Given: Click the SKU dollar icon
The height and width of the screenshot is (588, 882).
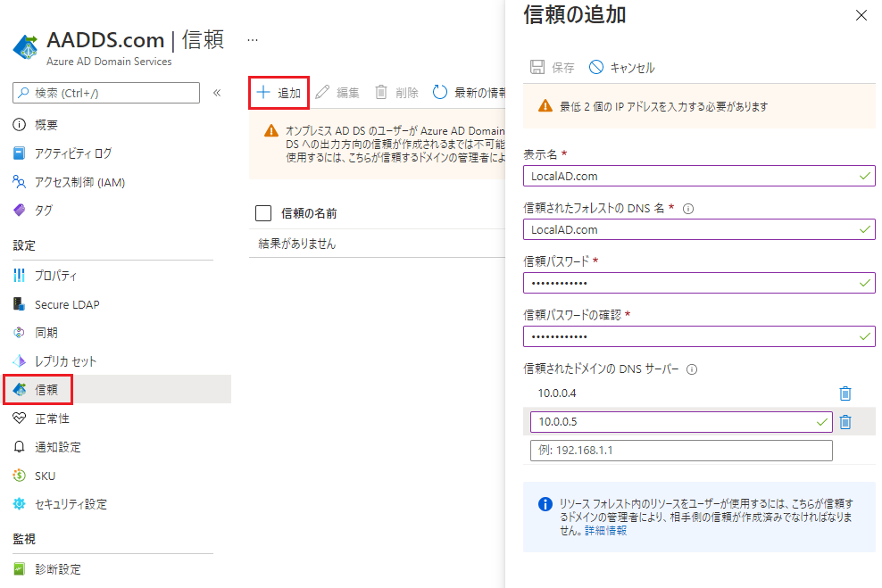Looking at the screenshot, I should click(x=19, y=476).
